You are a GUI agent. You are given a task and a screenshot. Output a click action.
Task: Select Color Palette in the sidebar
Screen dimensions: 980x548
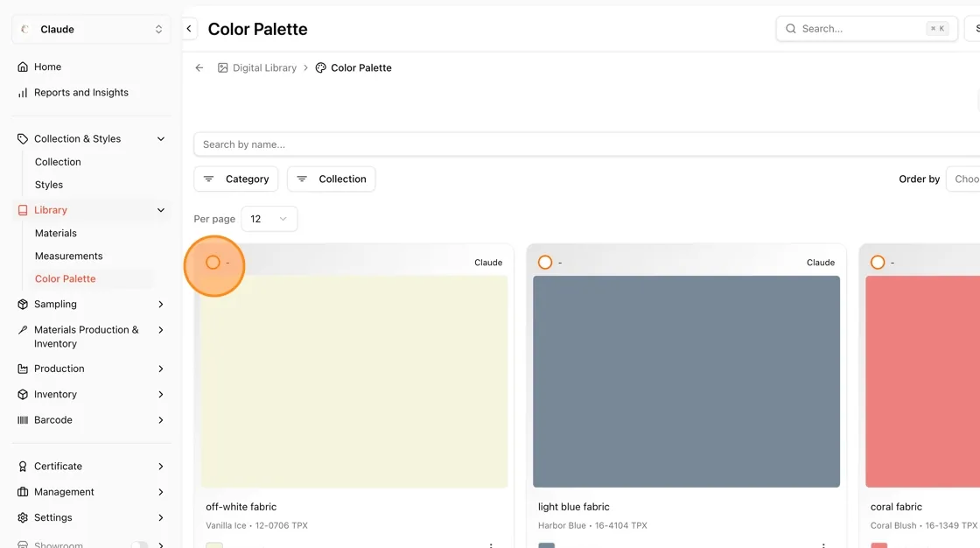(65, 279)
